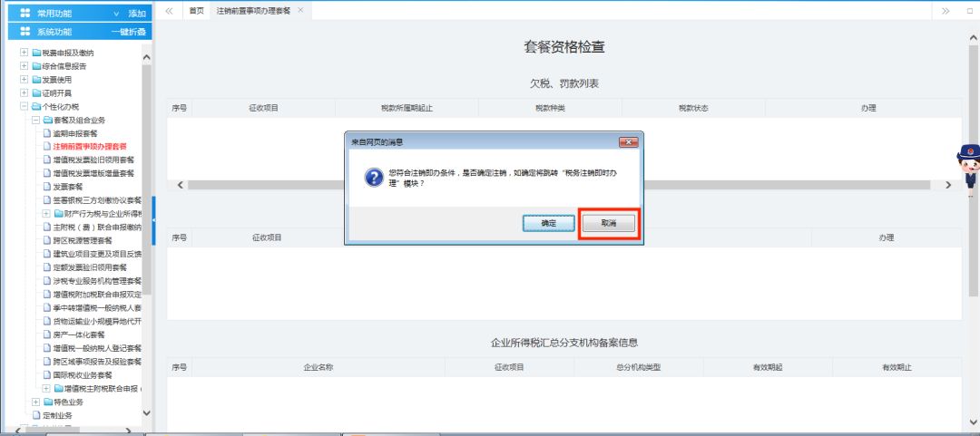This screenshot has height=436, width=980.
Task: Click 一键折叠 to collapse all menus
Action: click(x=128, y=32)
